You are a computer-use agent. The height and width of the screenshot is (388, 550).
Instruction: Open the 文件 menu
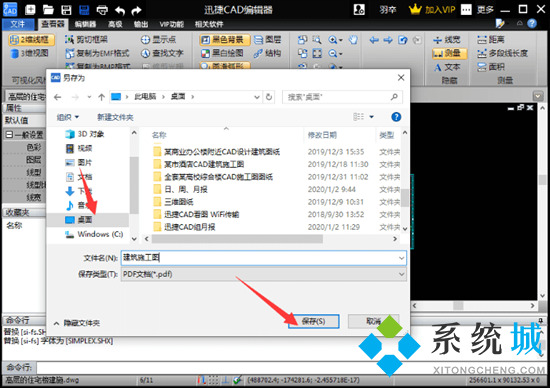[18, 24]
